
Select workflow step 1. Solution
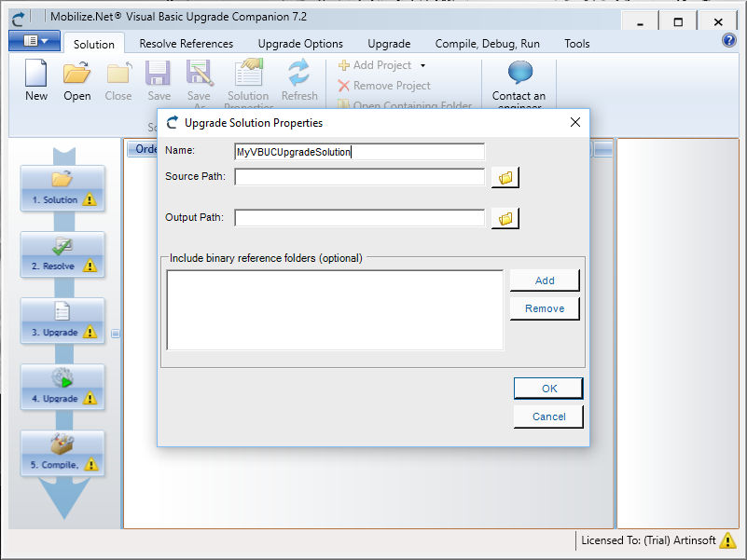62,188
